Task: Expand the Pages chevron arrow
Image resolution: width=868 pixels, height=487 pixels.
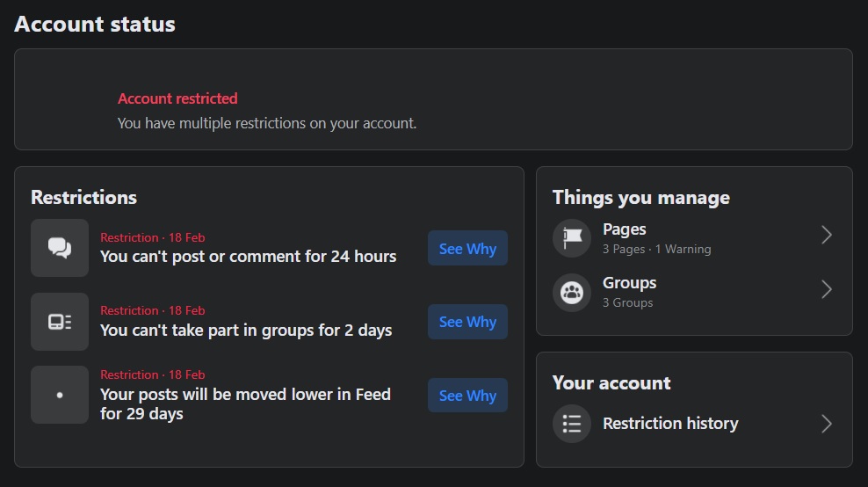Action: pyautogui.click(x=827, y=235)
